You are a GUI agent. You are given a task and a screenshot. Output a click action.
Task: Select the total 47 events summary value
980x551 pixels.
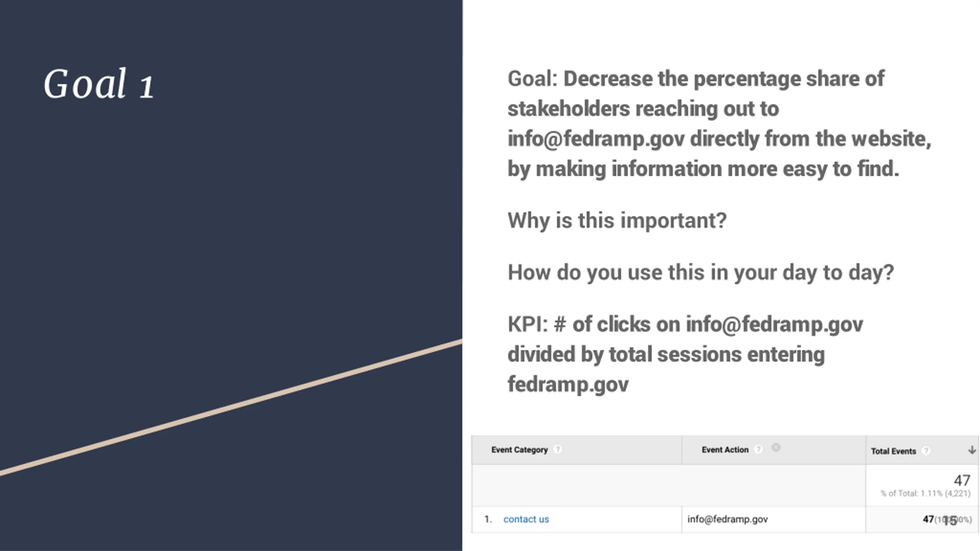tap(962, 480)
